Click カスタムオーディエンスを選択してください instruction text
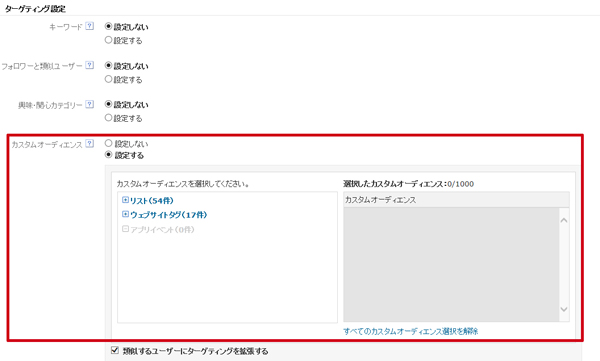The height and width of the screenshot is (361, 600). 183,184
